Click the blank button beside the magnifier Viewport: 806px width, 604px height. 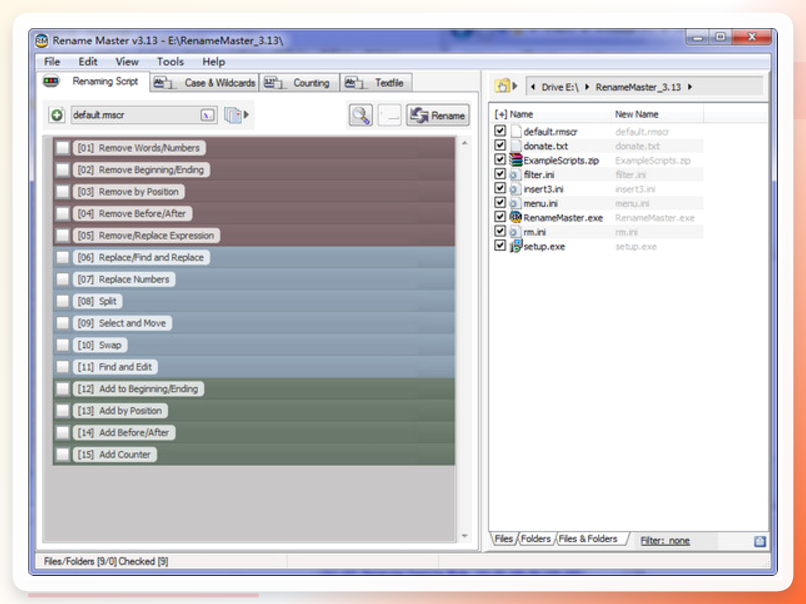(390, 115)
